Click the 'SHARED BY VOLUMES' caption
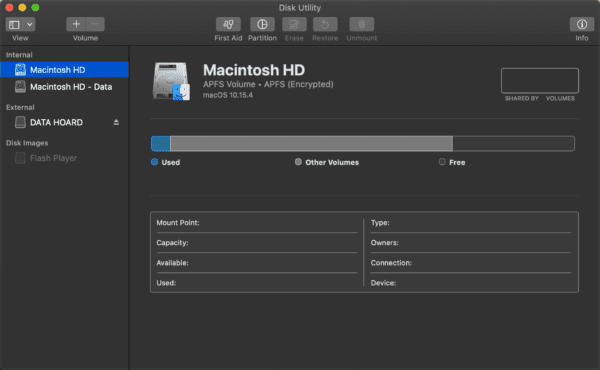Screen dimensions: 600x370 540,98
